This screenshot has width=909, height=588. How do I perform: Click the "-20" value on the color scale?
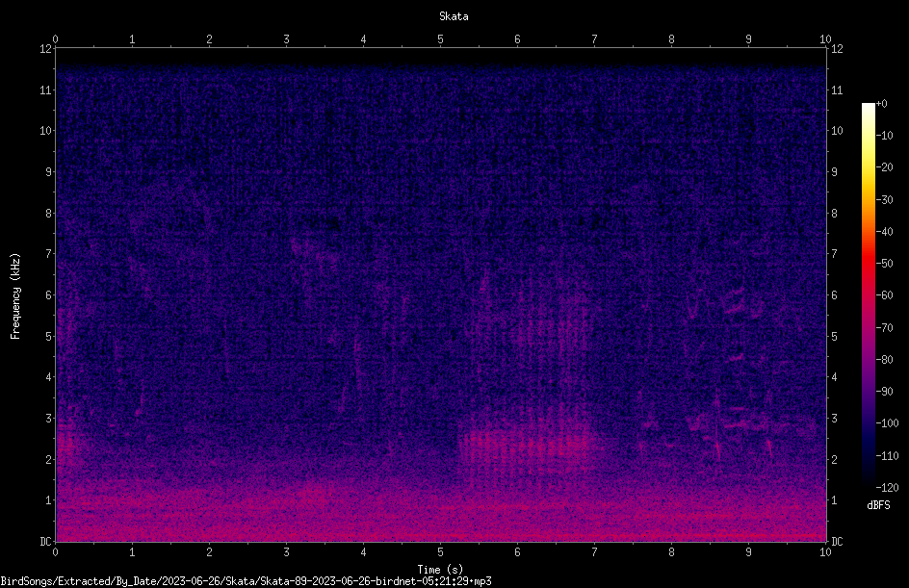tap(884, 167)
